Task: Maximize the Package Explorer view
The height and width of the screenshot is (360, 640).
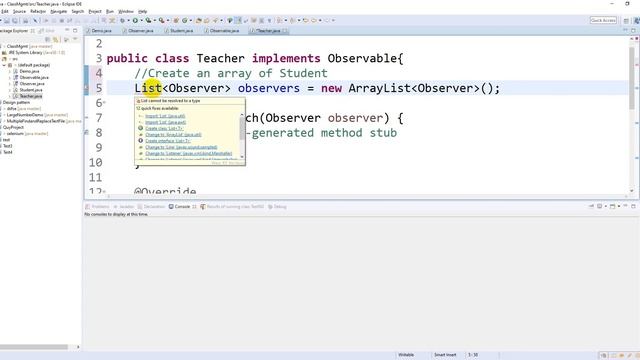Action: pyautogui.click(x=75, y=31)
